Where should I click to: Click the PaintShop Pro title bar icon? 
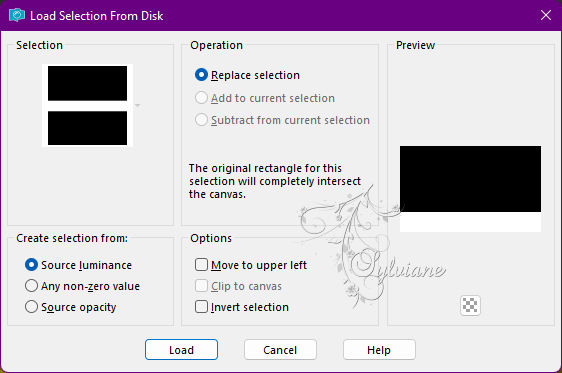pyautogui.click(x=16, y=15)
